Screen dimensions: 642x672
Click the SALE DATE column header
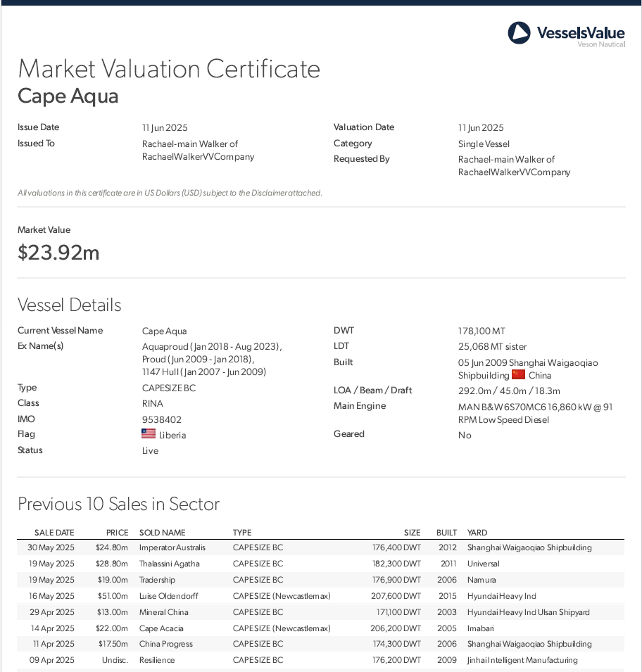coord(54,533)
